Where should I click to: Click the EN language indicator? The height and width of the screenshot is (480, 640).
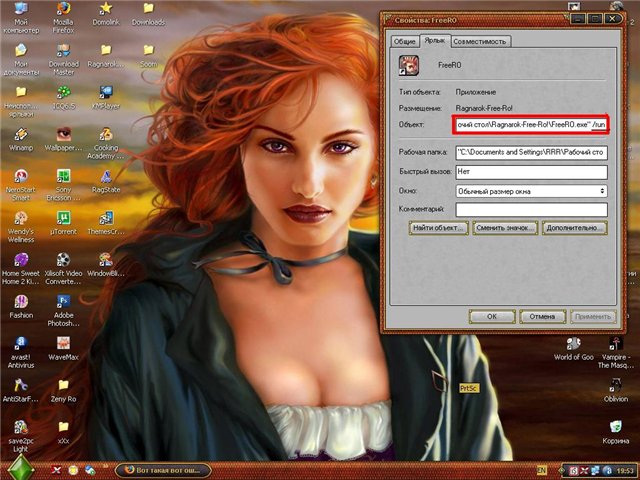click(x=542, y=470)
